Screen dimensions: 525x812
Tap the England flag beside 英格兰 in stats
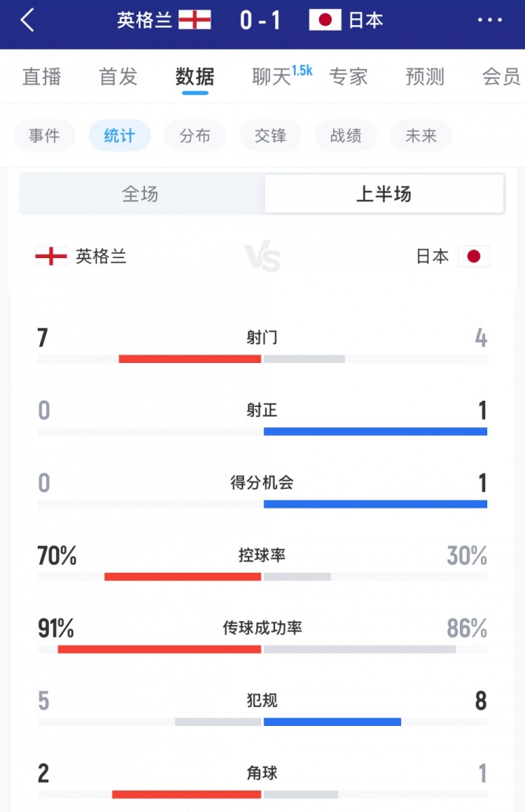(51, 257)
